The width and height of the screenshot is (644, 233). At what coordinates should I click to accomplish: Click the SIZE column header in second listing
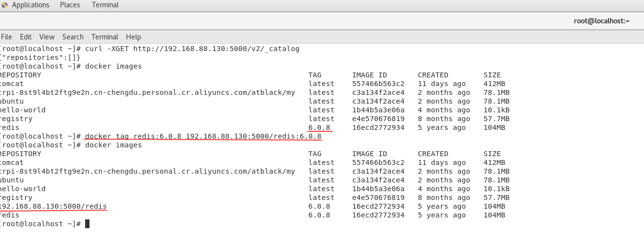(x=492, y=154)
